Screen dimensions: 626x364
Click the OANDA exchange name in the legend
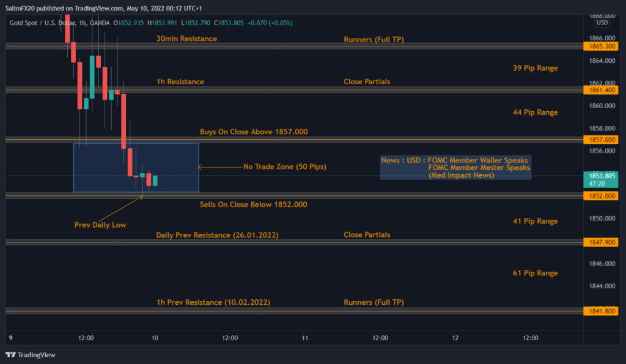point(101,22)
